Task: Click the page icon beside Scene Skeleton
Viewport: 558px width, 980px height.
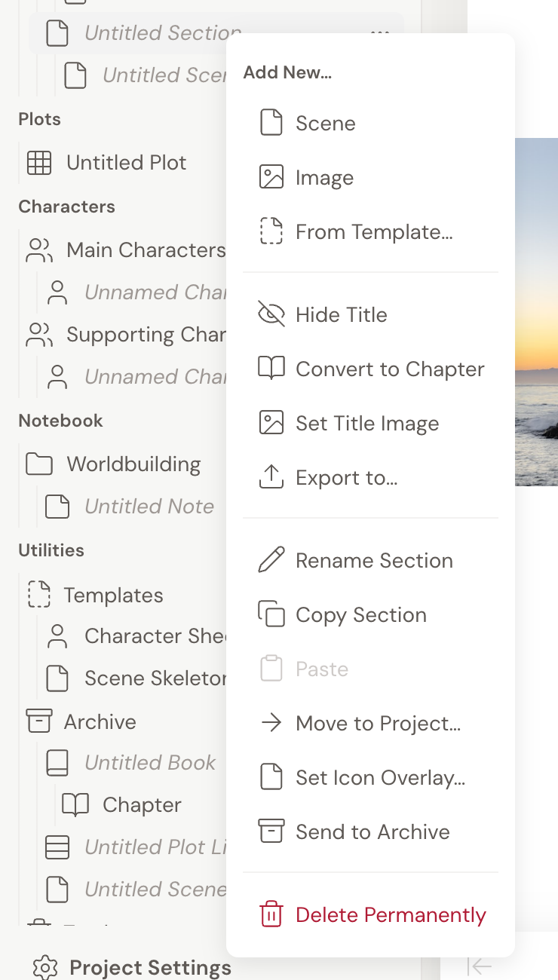Action: click(x=57, y=678)
